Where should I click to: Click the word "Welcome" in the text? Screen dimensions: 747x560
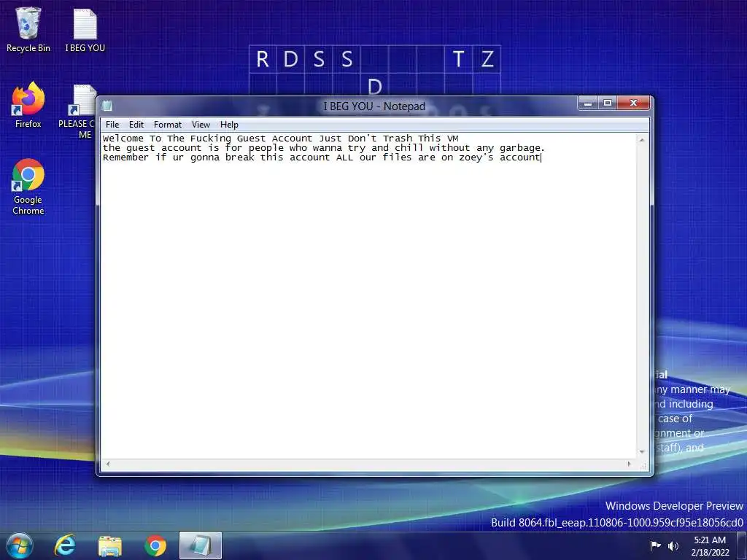click(123, 139)
